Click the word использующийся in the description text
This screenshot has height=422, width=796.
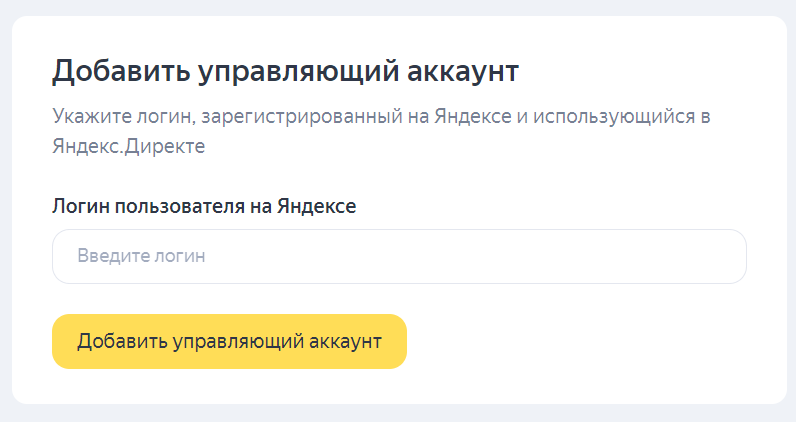(x=614, y=117)
